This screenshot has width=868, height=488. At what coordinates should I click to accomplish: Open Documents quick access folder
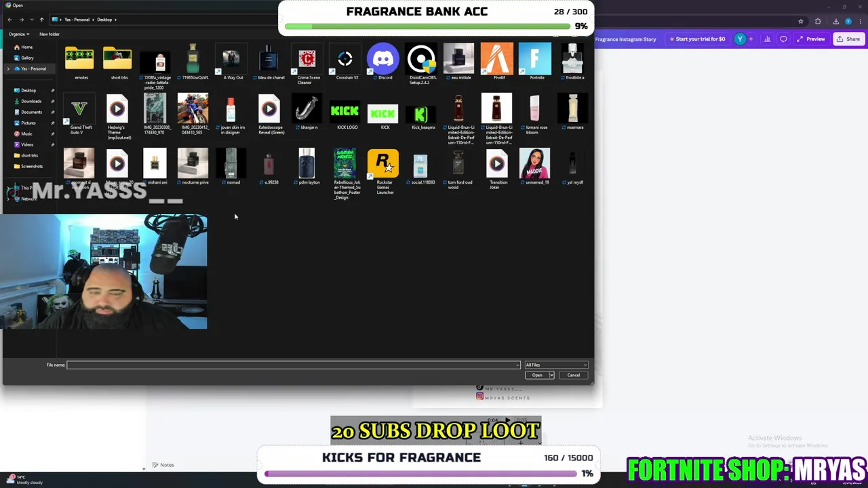pyautogui.click(x=31, y=112)
